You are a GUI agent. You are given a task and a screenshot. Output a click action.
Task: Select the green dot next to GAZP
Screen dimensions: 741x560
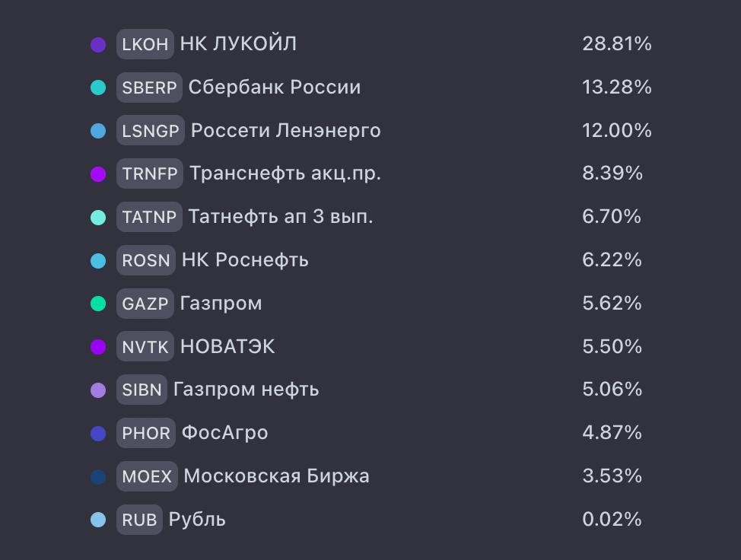(x=98, y=304)
